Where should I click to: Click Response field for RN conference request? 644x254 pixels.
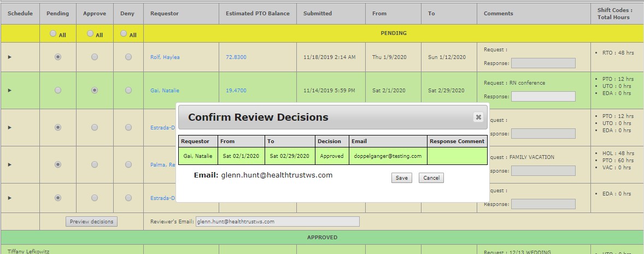click(x=543, y=97)
